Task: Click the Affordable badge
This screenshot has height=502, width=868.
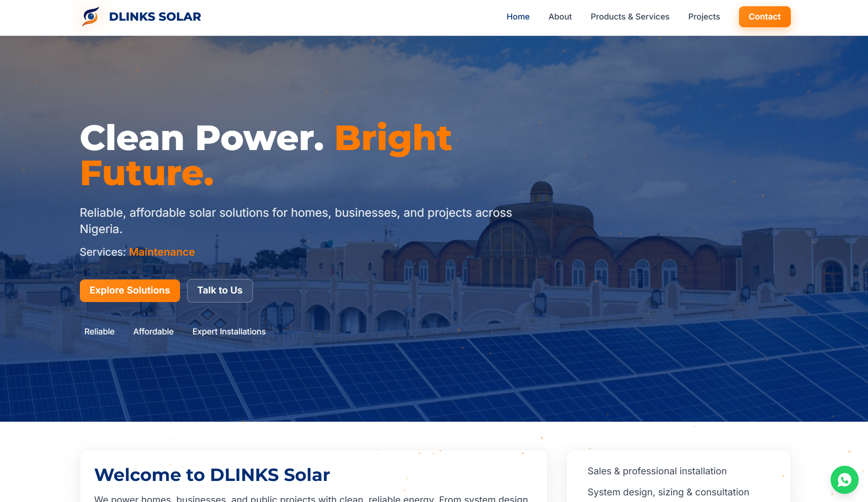Action: click(153, 332)
